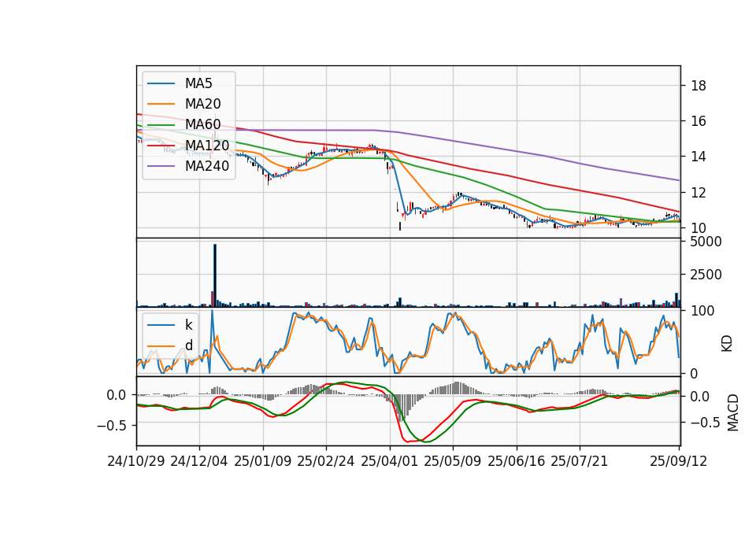This screenshot has width=756, height=543.
Task: Click the MACD left axis value 0.0
Action: 116,395
